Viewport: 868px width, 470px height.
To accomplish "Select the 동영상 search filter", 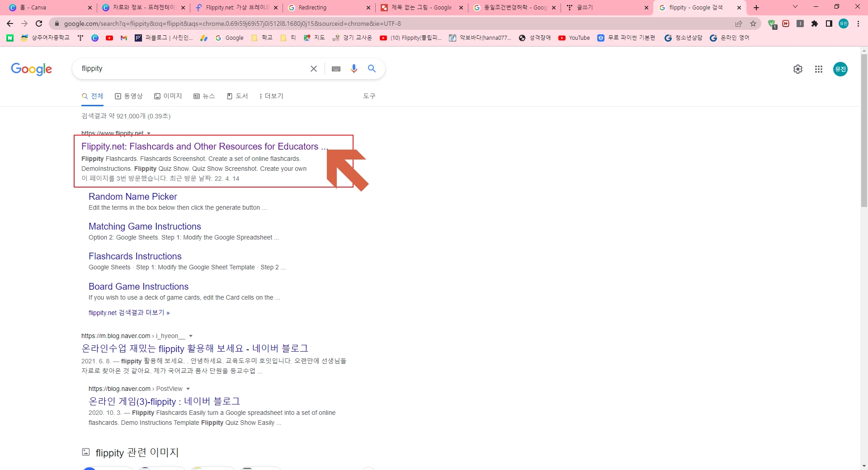I will 129,96.
